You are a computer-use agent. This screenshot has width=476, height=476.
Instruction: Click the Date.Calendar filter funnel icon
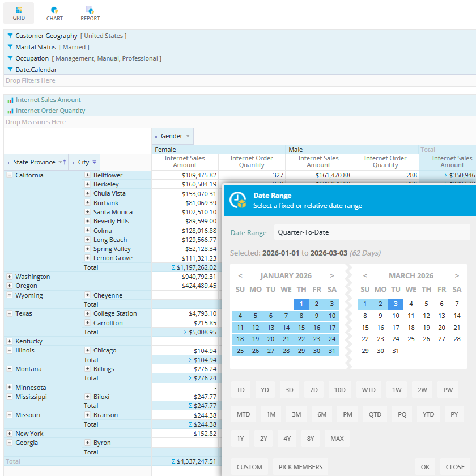10,70
